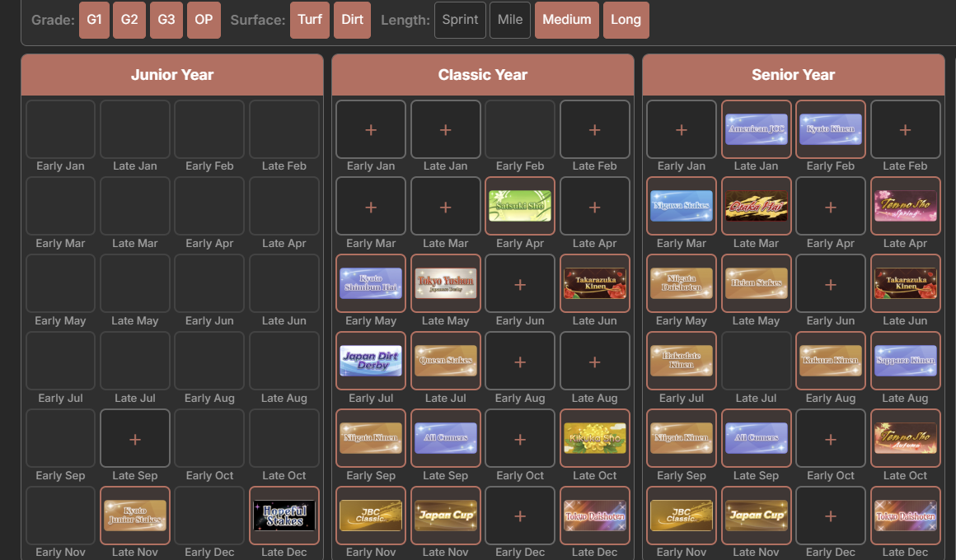Select Osaka Hai in Senior Late Mar

756,206
